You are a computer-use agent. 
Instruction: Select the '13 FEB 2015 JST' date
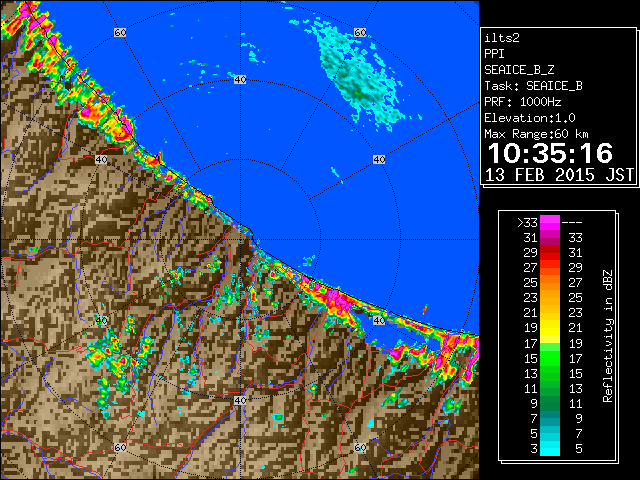tap(559, 175)
